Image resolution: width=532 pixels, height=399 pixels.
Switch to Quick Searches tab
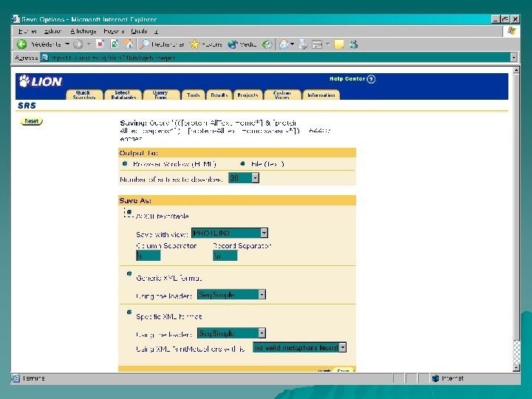(x=84, y=95)
